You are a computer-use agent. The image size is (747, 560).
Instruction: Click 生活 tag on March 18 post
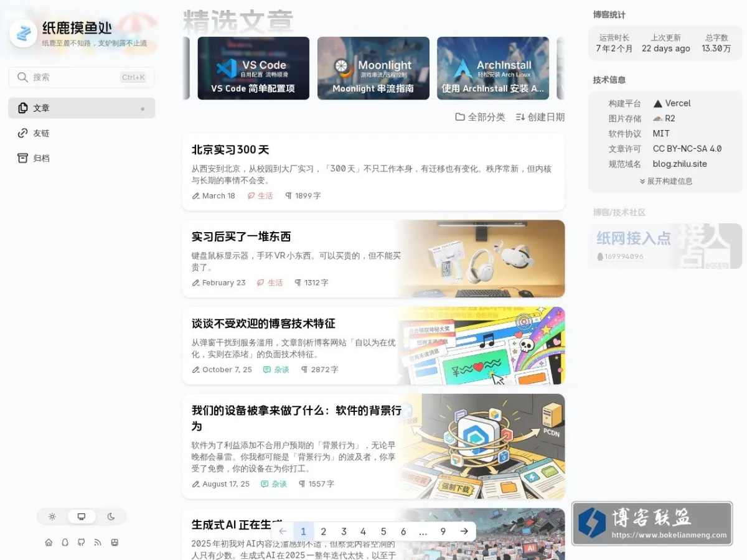(x=260, y=196)
